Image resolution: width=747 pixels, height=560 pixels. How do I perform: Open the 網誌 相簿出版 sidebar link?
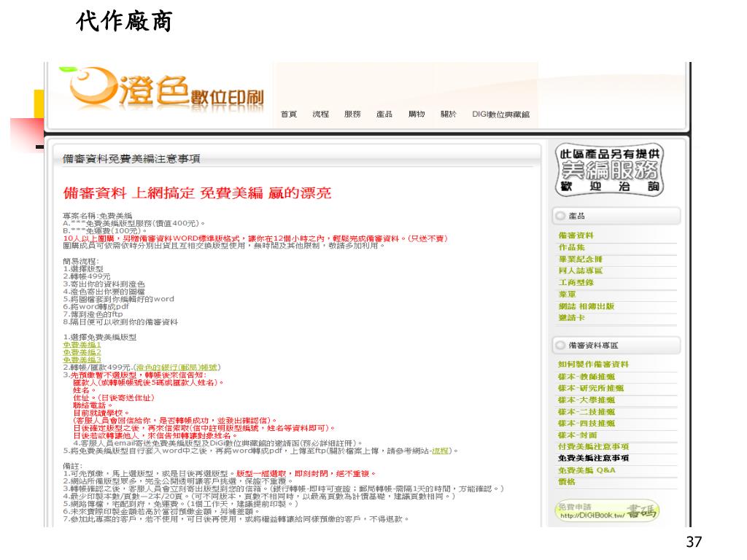click(x=587, y=306)
